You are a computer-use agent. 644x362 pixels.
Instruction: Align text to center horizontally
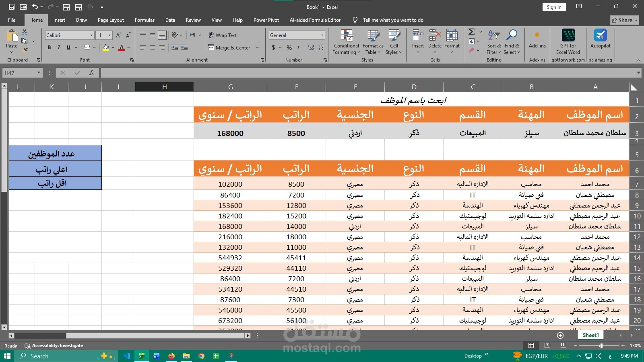point(153,47)
